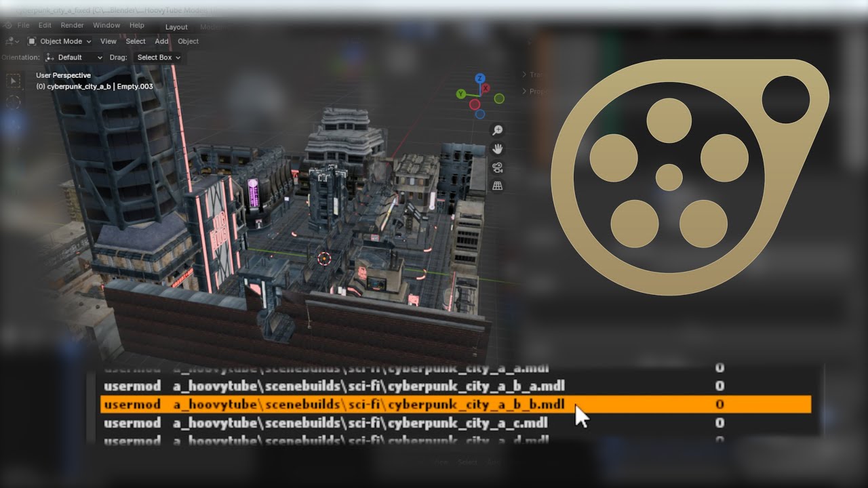Screen dimensions: 868x488
Task: Open the Drag Select Box dropdown
Action: pos(159,58)
